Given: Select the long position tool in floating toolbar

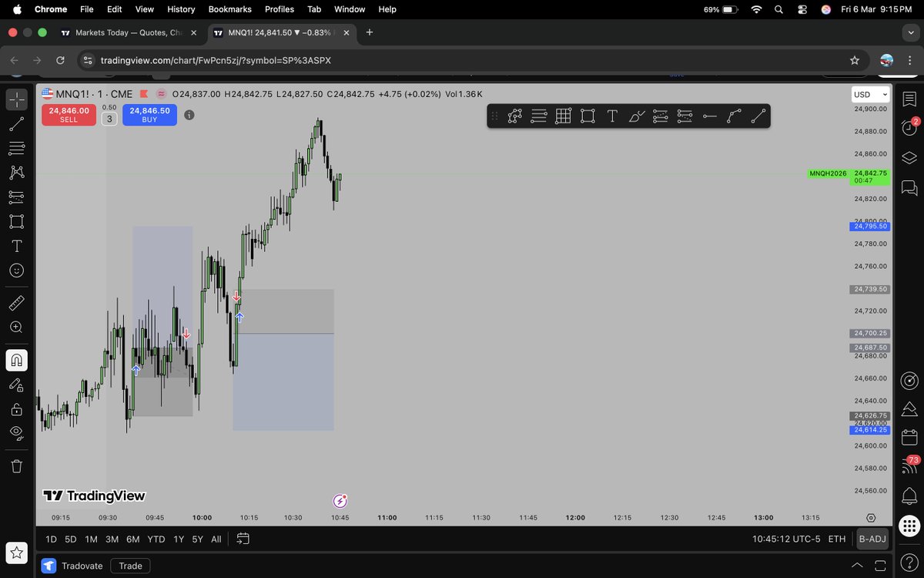Looking at the screenshot, I should pos(661,116).
